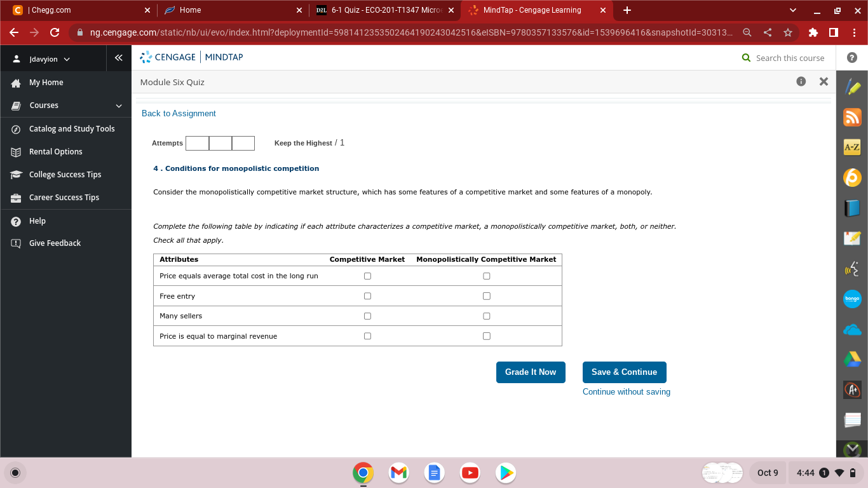Open the highlighter study tool in the app dock
868x488 pixels.
tap(852, 86)
